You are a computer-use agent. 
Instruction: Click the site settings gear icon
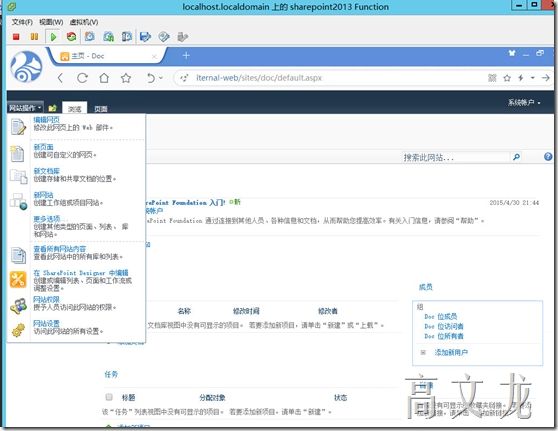(x=18, y=330)
